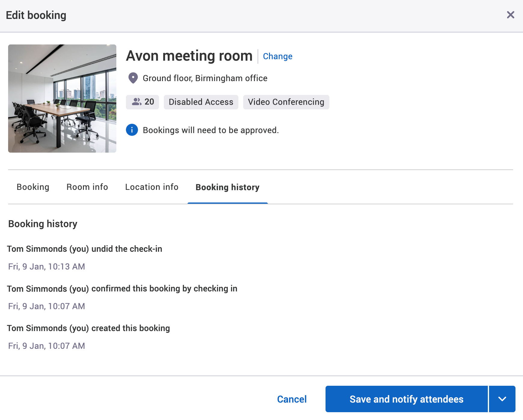Click the Booking history tab
The width and height of the screenshot is (523, 420).
[228, 187]
